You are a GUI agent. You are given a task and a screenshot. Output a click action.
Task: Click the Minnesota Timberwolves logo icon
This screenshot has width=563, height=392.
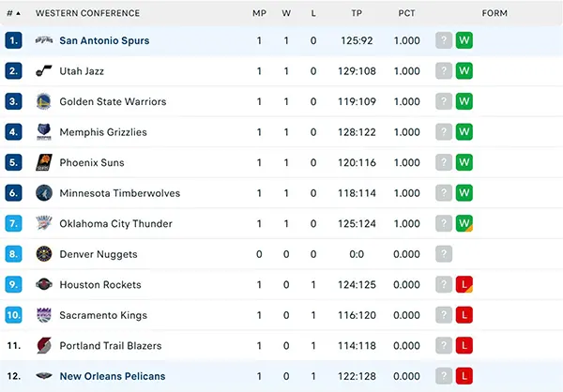[x=44, y=193]
